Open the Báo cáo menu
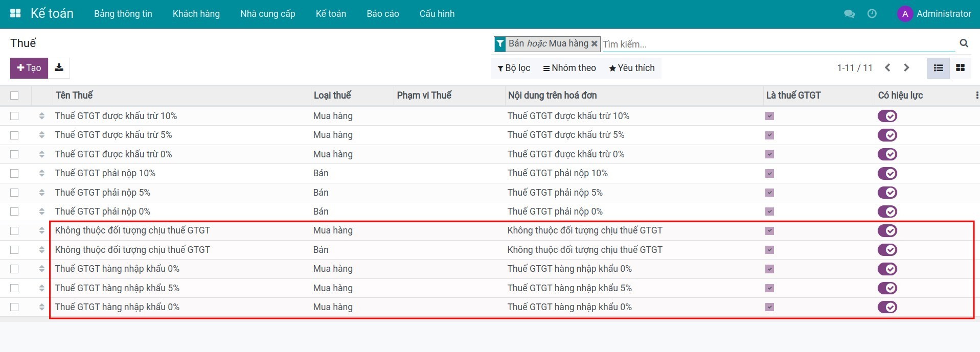980x352 pixels. (x=382, y=14)
